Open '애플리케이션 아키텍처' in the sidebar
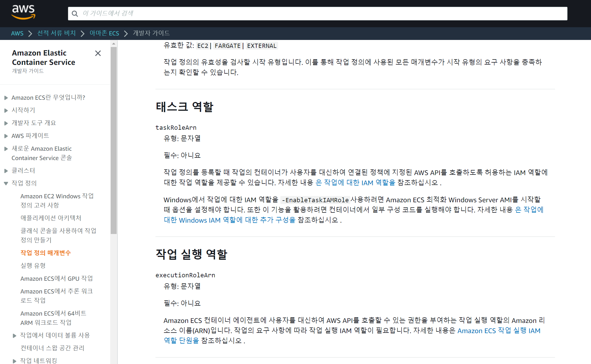The width and height of the screenshot is (591, 364). (x=51, y=218)
